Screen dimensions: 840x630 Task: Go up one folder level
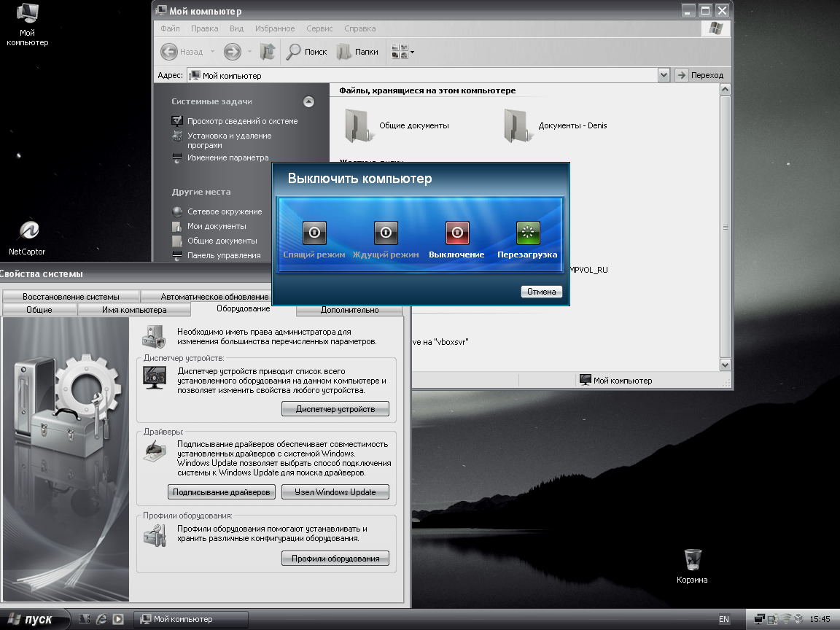[x=268, y=52]
